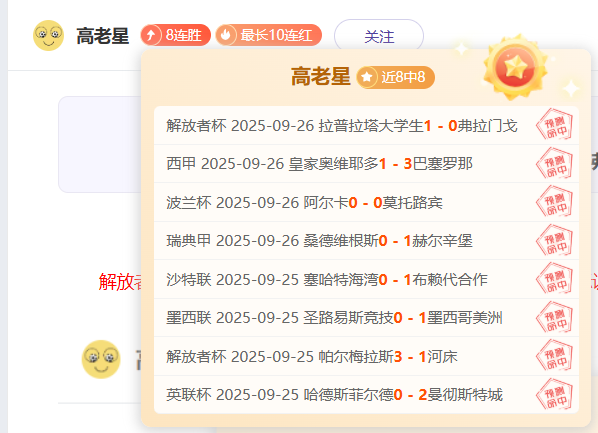This screenshot has width=598, height=433.
Task: Click the 预测命中 stamp on 沙特联 row
Action: [555, 279]
